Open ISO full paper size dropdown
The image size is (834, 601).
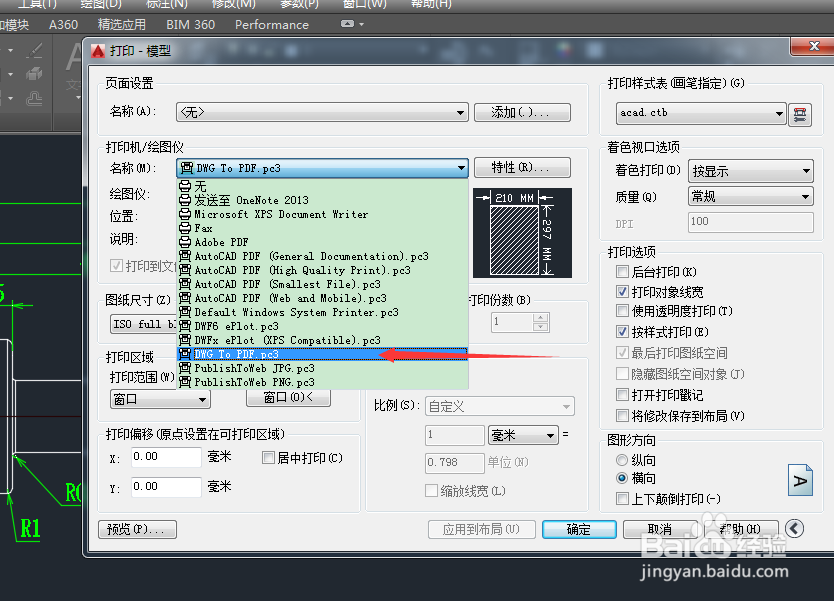coord(144,324)
